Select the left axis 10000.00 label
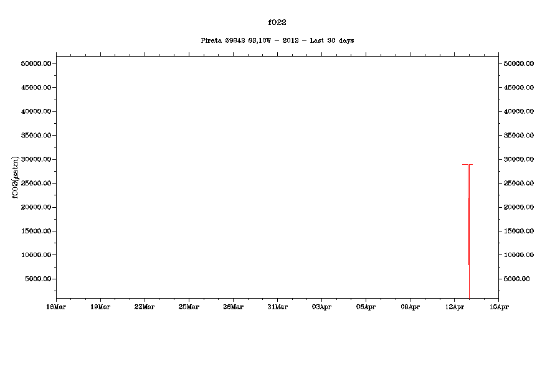Screen dimensions: 555x392 click(36, 255)
